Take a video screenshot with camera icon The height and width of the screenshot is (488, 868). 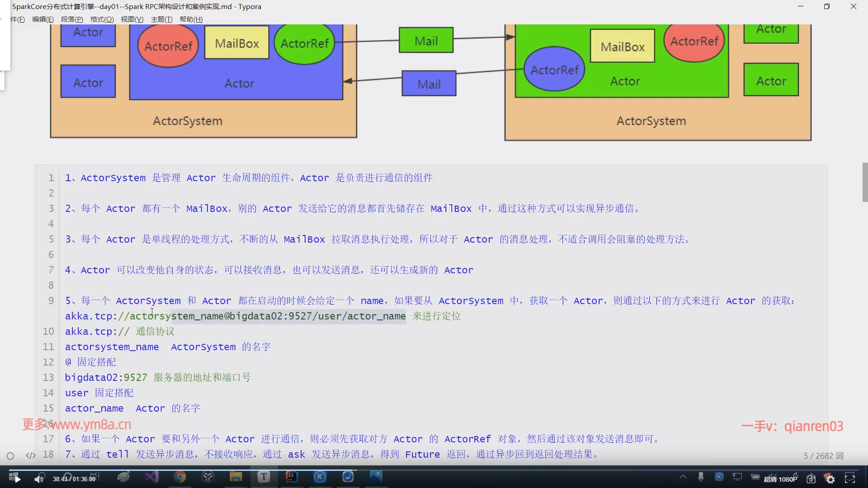pyautogui.click(x=811, y=479)
